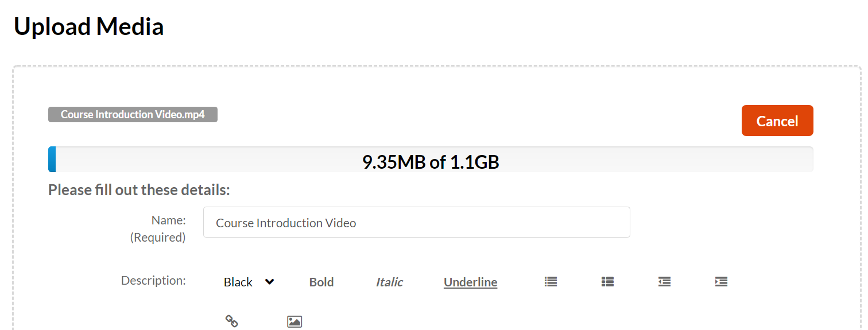The height and width of the screenshot is (330, 868).
Task: Click the outdent icon in toolbar
Action: click(x=664, y=282)
